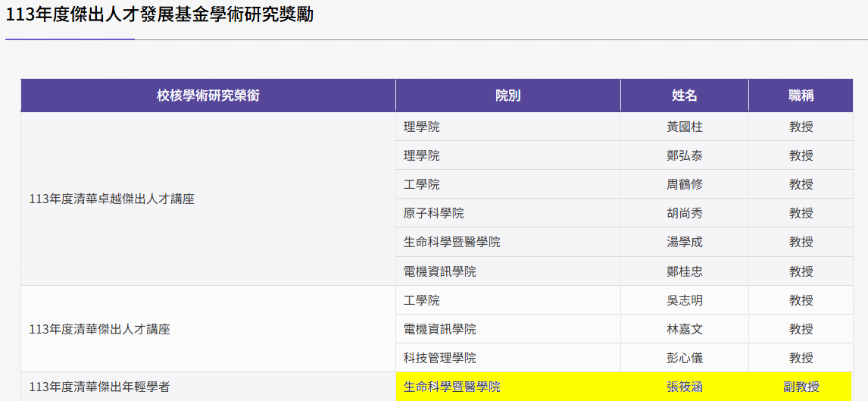Click the highlighted name 張筱涵
The width and height of the screenshot is (868, 401).
[684, 387]
